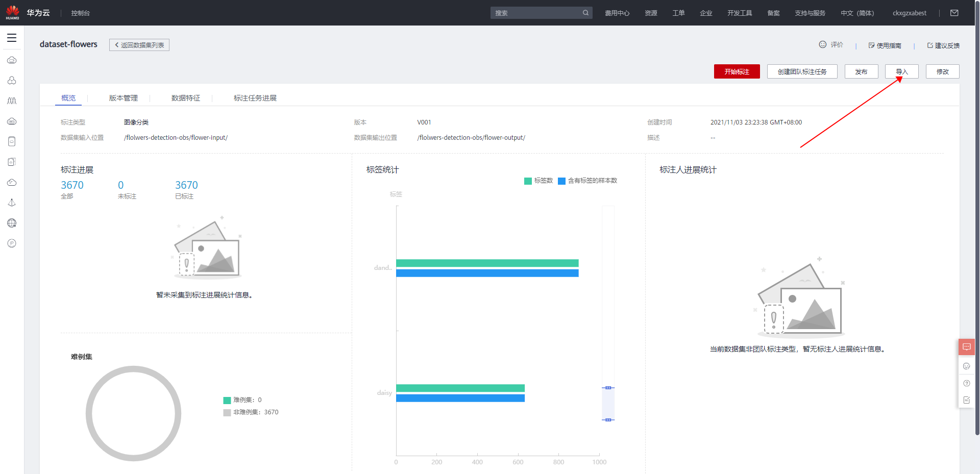Screen dimensions: 980x474
Task: Click the version value V001
Action: tap(424, 122)
